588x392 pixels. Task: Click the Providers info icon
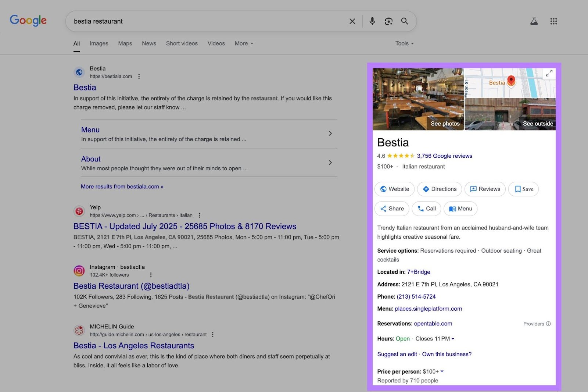click(548, 324)
